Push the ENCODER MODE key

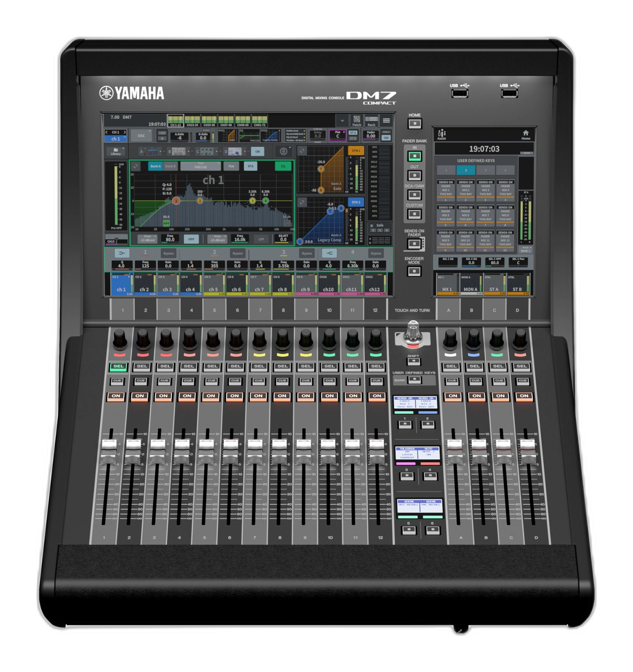tap(414, 271)
